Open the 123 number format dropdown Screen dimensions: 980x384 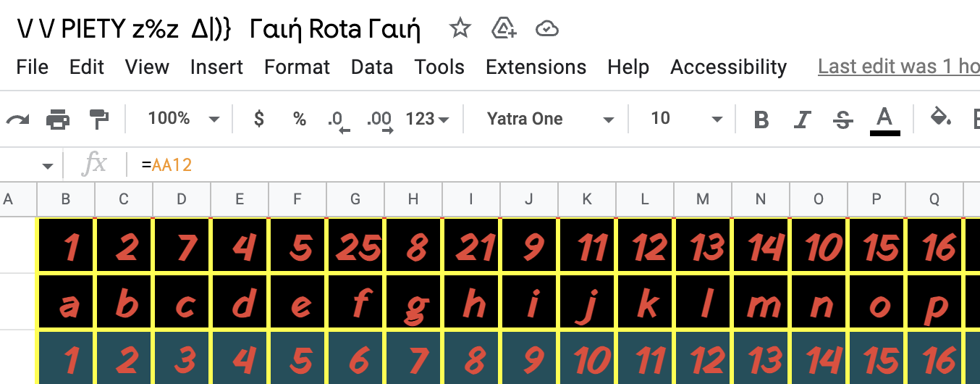click(x=428, y=119)
